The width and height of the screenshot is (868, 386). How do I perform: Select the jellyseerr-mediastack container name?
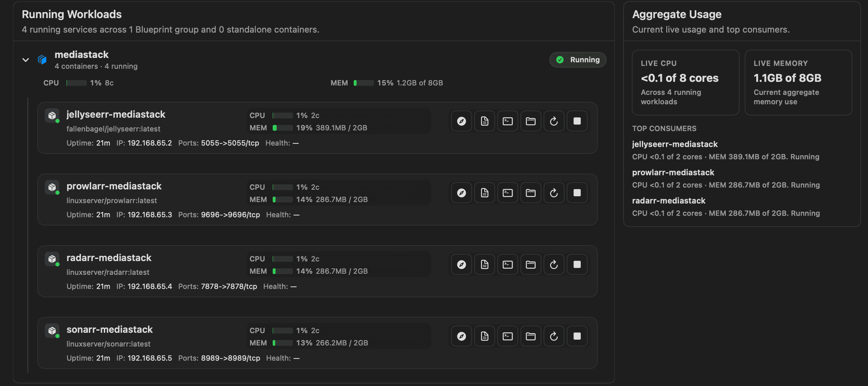(x=116, y=114)
